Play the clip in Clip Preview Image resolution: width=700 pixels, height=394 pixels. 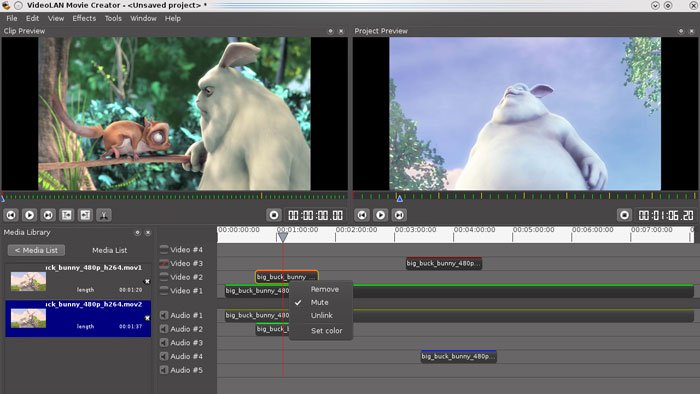29,215
